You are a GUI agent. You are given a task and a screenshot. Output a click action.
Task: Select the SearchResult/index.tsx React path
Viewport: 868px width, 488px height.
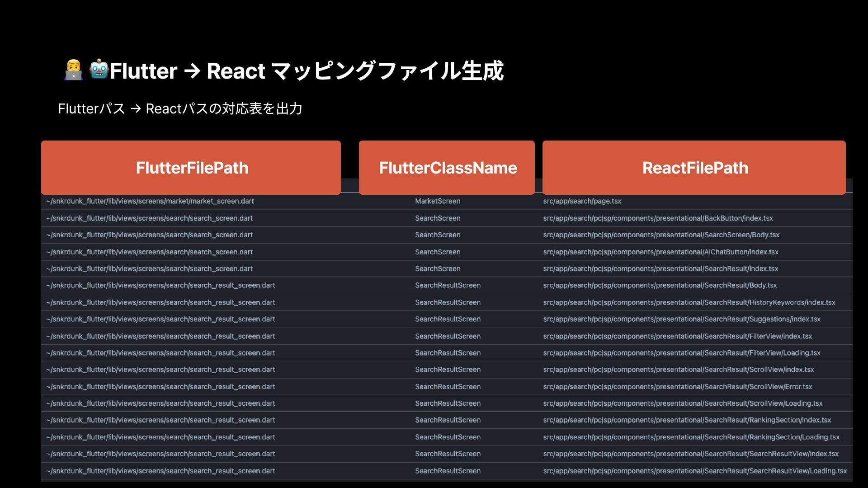click(x=660, y=269)
